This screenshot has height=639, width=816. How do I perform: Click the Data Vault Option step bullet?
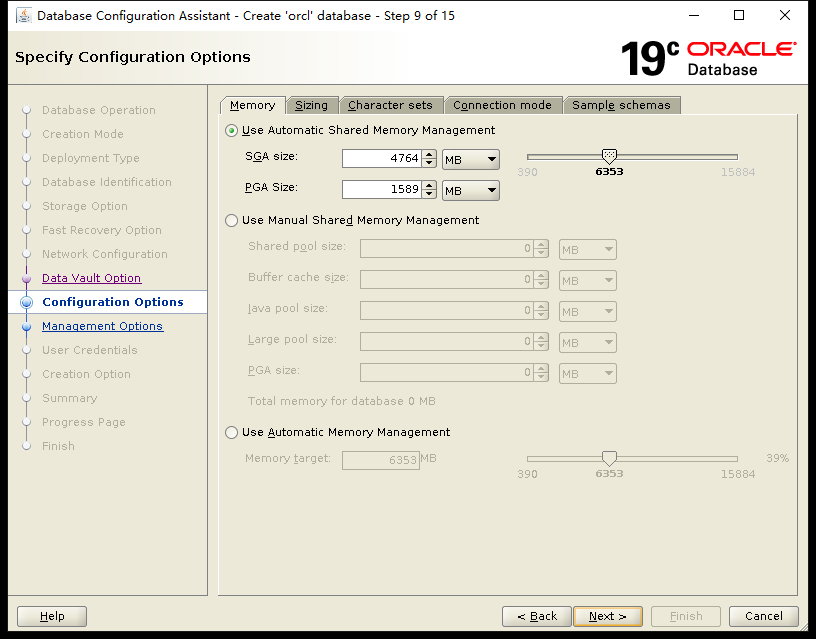coord(27,278)
